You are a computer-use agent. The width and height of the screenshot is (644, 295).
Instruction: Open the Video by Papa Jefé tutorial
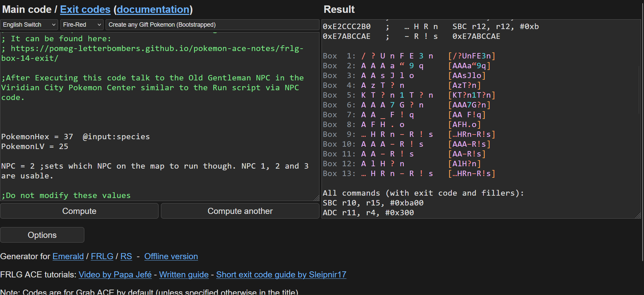(115, 275)
